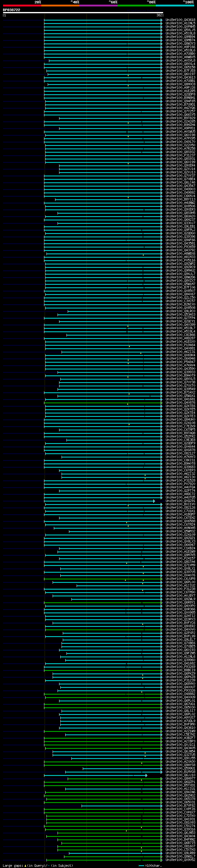Select the UniRef100_A0SVL8 label
The height and width of the screenshot is (868, 197).
tap(180, 61)
